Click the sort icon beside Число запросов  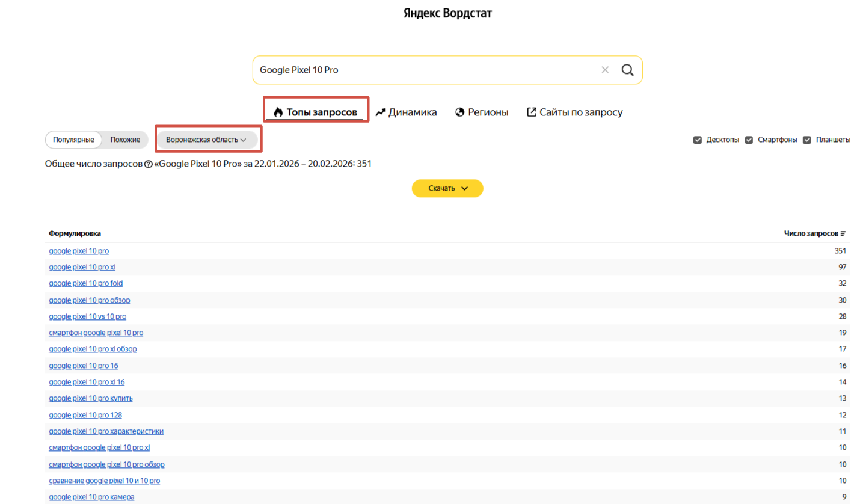[x=843, y=233]
